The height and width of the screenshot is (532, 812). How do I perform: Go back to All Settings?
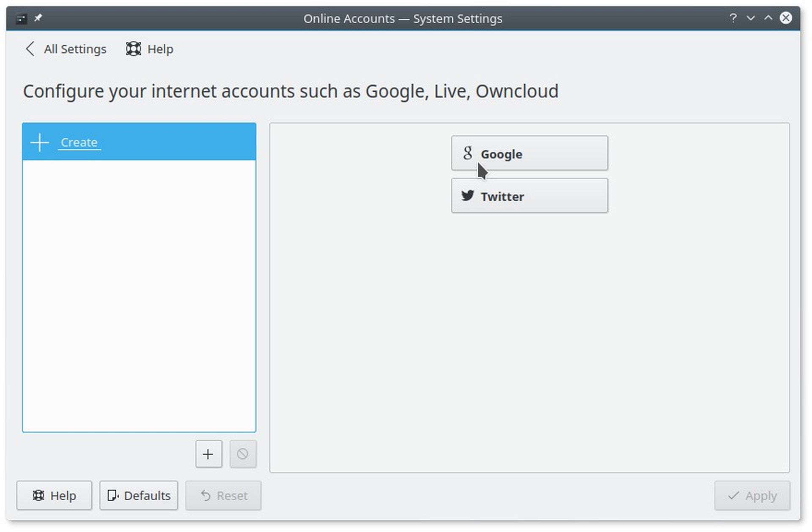coord(66,49)
